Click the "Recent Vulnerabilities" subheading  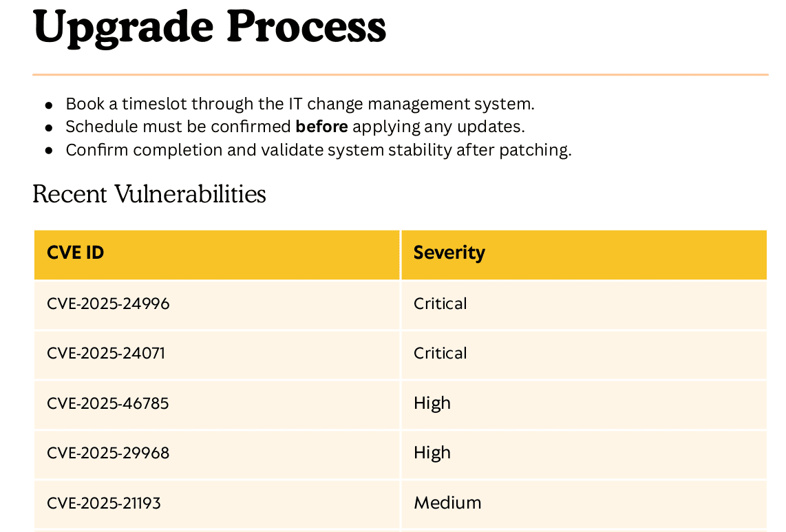click(149, 195)
